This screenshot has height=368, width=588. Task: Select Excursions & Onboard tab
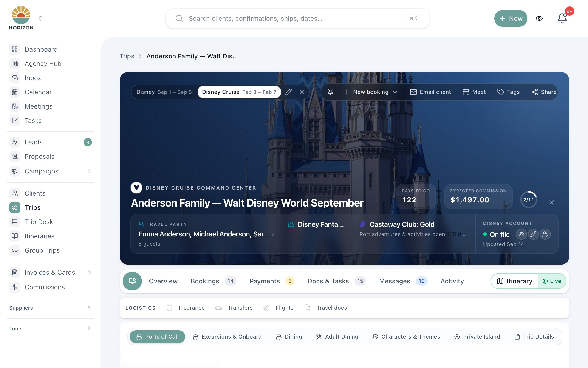point(227,336)
